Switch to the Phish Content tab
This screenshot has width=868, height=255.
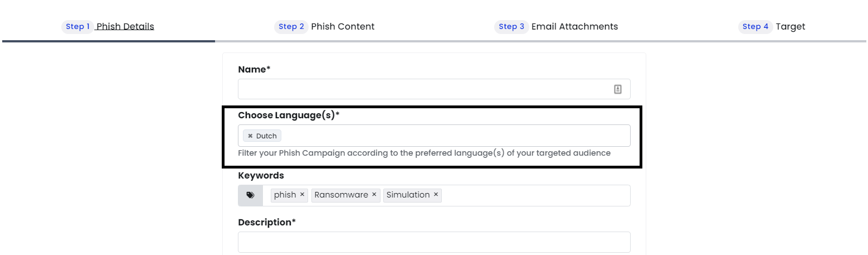[343, 27]
